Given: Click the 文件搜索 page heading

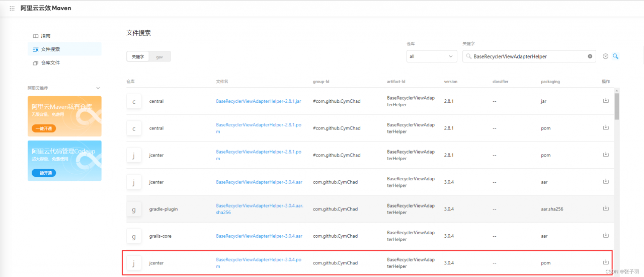Looking at the screenshot, I should pyautogui.click(x=138, y=33).
